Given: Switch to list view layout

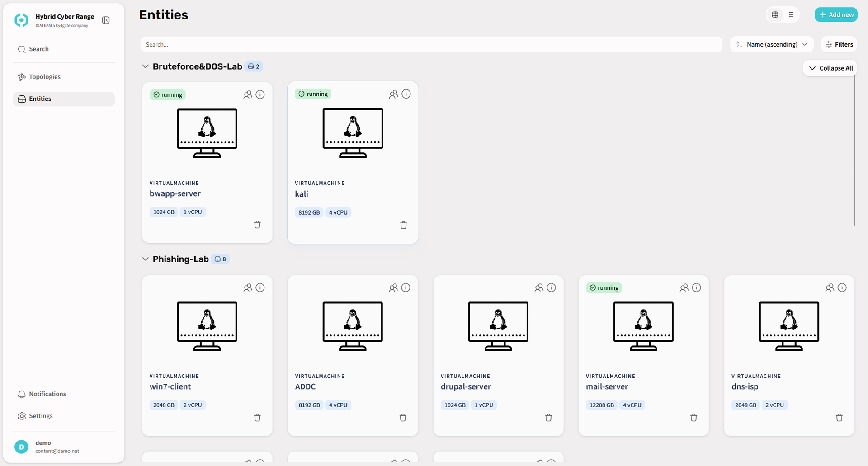Looking at the screenshot, I should pos(790,15).
